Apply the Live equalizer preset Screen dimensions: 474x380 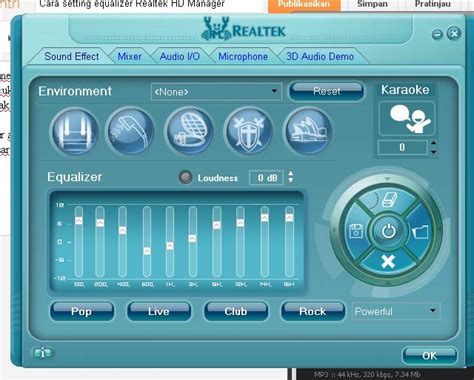pyautogui.click(x=159, y=311)
